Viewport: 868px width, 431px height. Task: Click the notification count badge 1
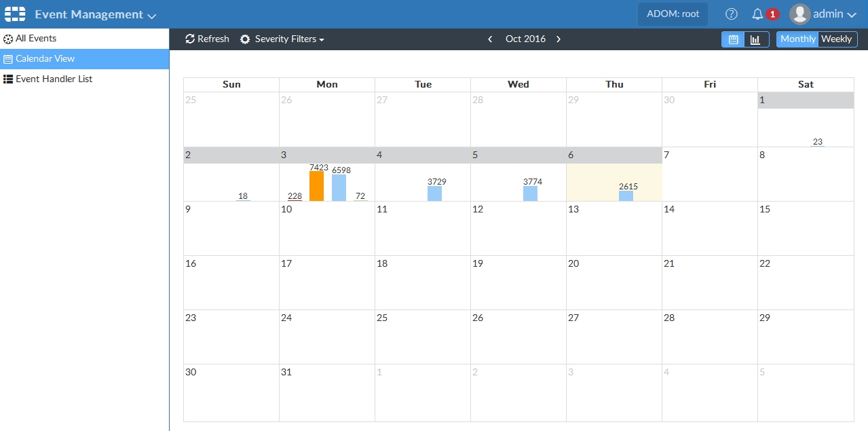click(772, 14)
